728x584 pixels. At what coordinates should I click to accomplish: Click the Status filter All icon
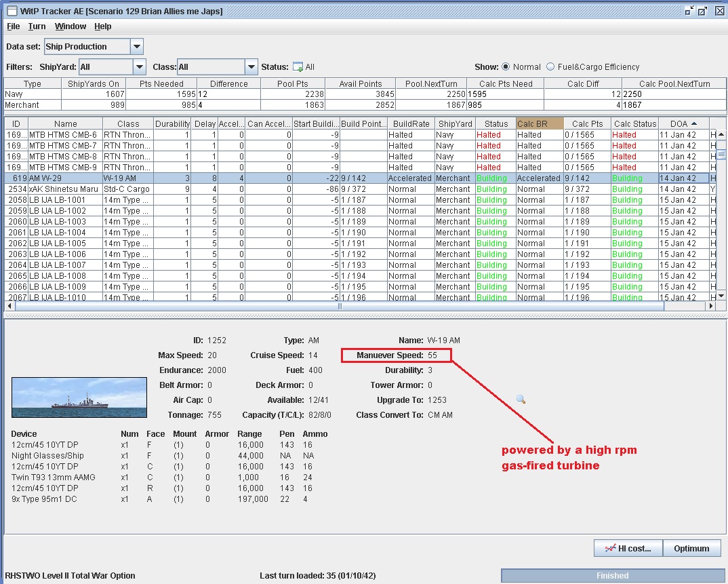tap(298, 66)
